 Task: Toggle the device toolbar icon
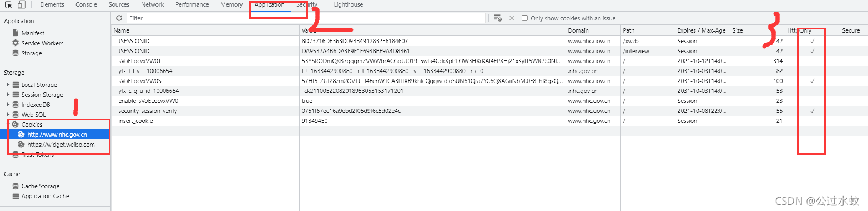click(21, 5)
